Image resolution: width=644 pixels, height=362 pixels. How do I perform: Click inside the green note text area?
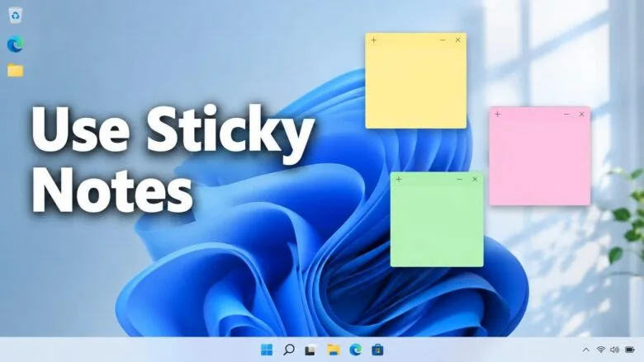(437, 226)
